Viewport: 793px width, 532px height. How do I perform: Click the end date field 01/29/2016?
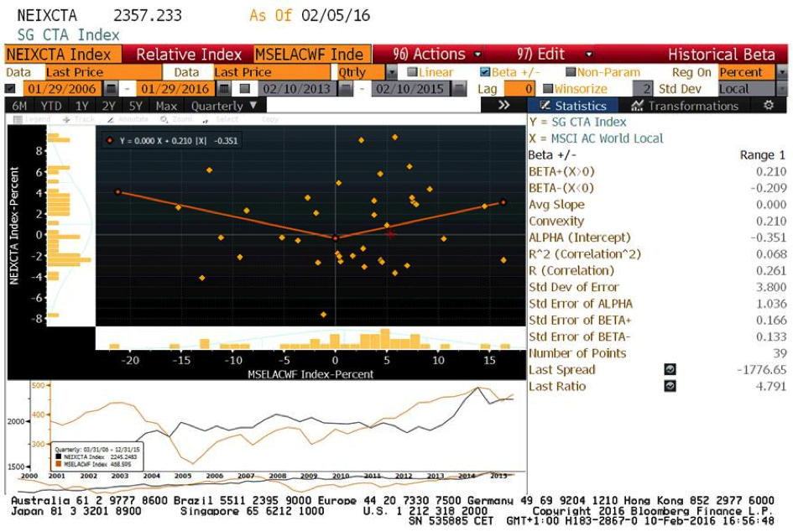coord(175,89)
